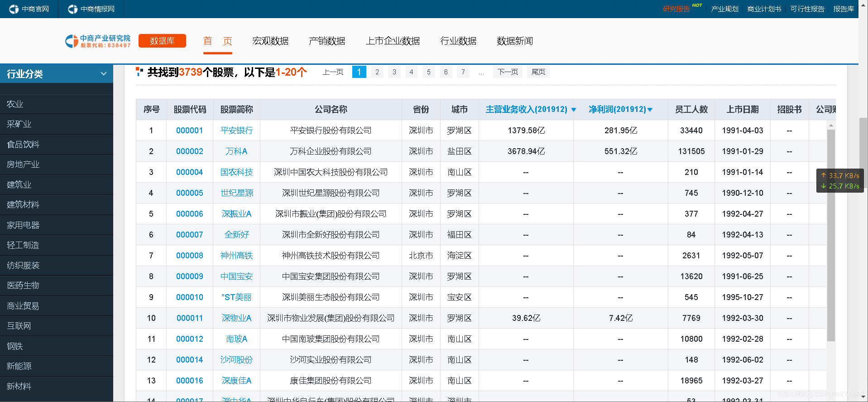868x402 pixels.
Task: Open stock code 000004
Action: (x=189, y=172)
